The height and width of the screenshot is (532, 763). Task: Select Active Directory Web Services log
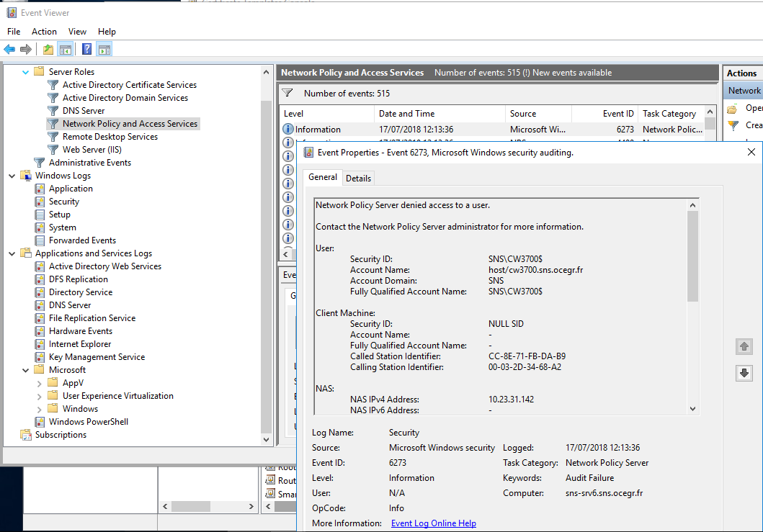(x=105, y=266)
